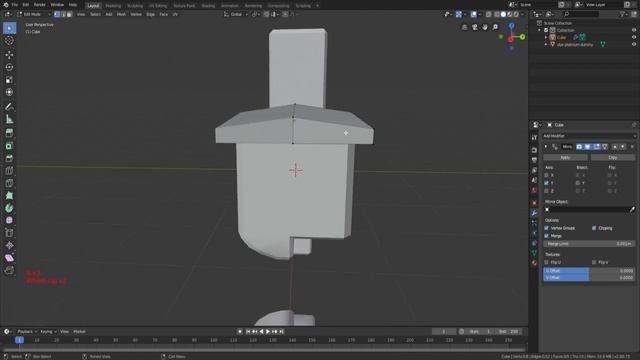The width and height of the screenshot is (640, 360).
Task: Select the Rip Region tool
Action: tap(9, 270)
